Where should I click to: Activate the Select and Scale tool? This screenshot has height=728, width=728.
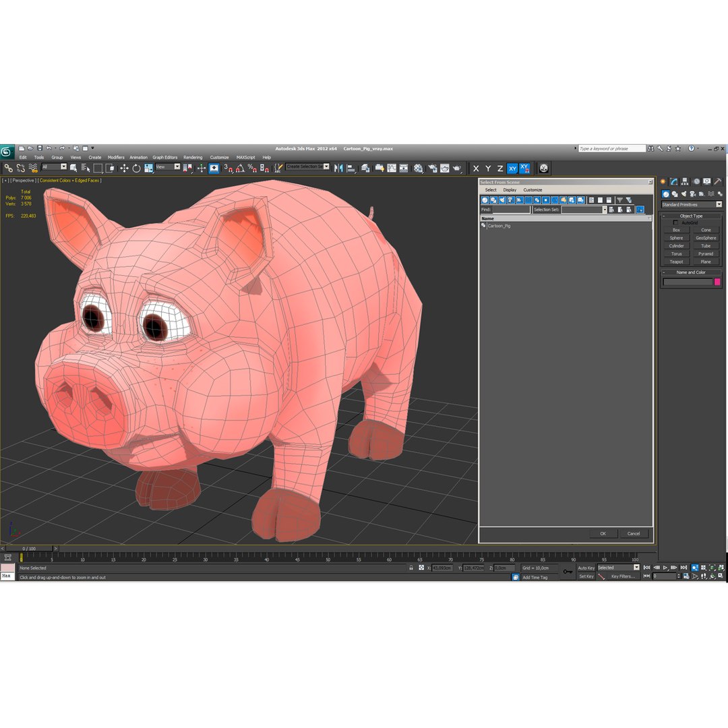(148, 168)
